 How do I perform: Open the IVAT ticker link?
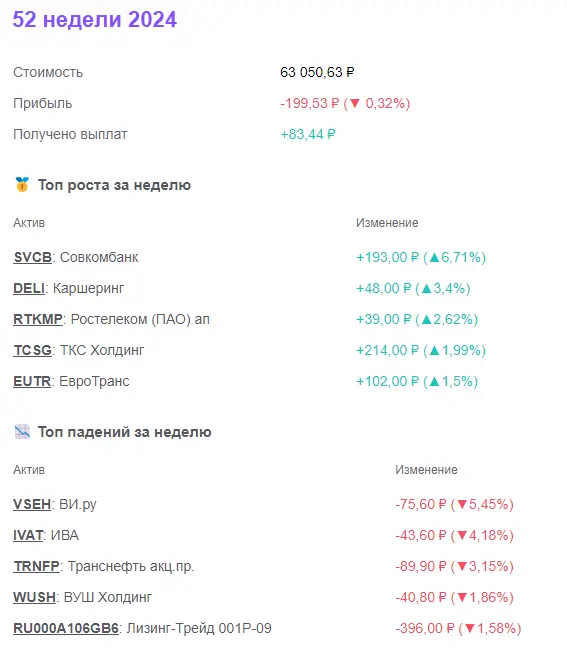28,535
